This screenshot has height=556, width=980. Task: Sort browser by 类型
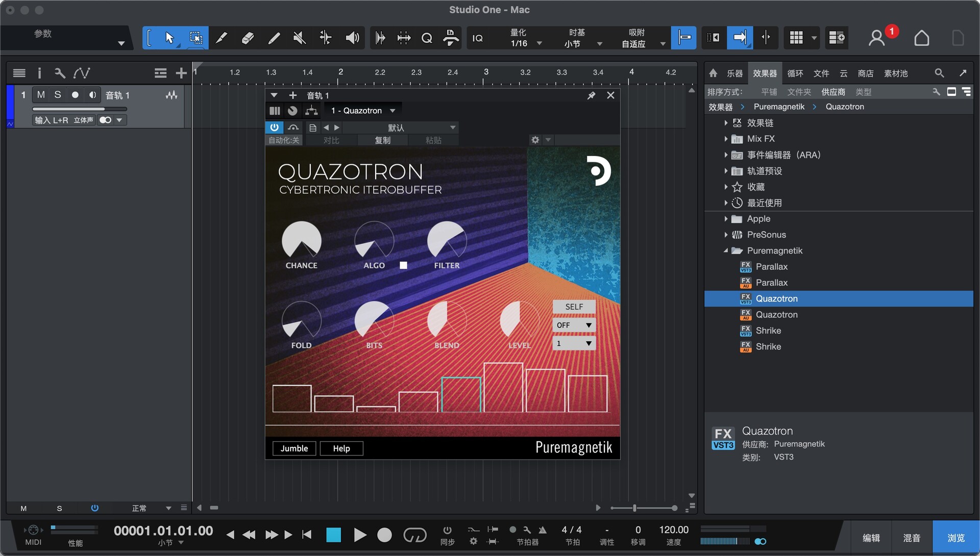pos(864,92)
